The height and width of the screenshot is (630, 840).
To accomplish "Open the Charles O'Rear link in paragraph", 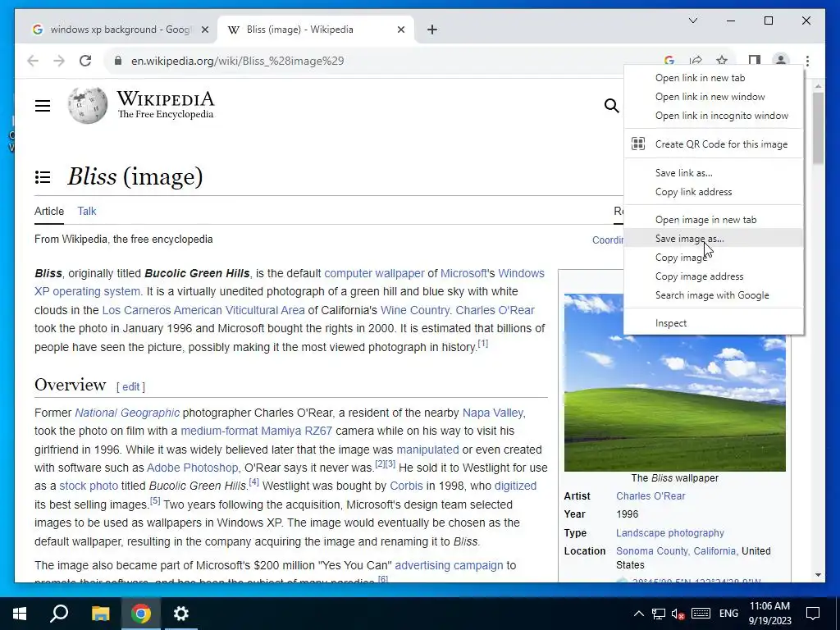I will point(495,310).
